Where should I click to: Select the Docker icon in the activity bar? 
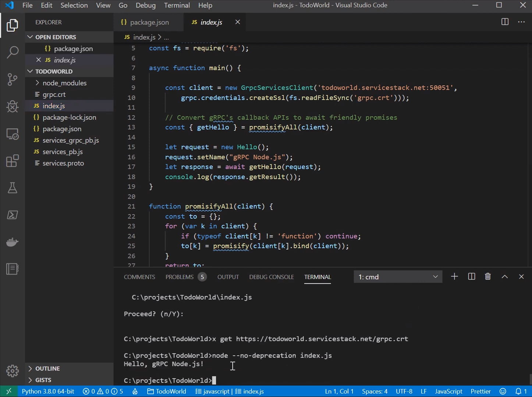tap(12, 242)
